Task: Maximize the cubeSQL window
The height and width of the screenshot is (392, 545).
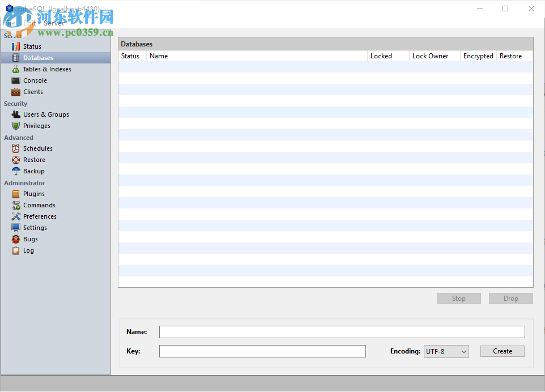Action: 505,8
